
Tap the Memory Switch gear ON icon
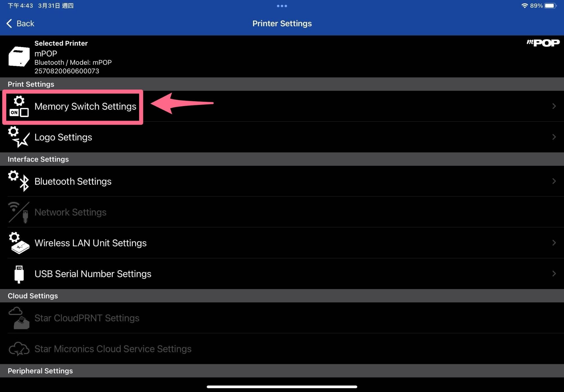click(19, 106)
